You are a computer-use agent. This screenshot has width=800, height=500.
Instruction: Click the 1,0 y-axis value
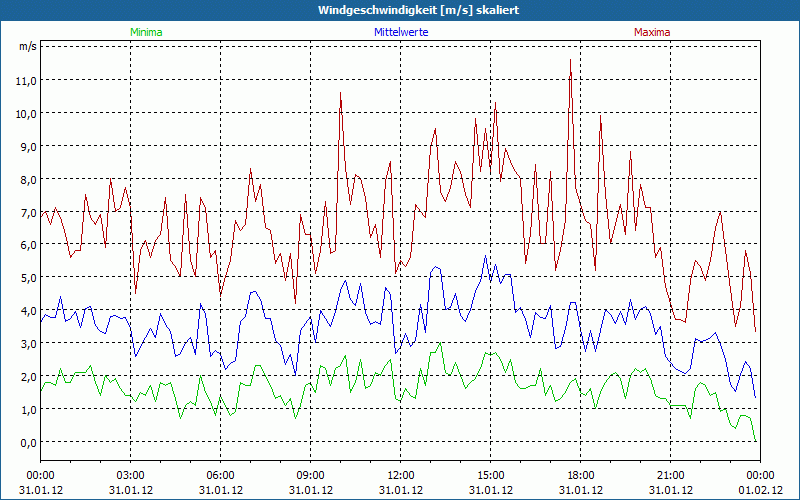click(x=28, y=410)
